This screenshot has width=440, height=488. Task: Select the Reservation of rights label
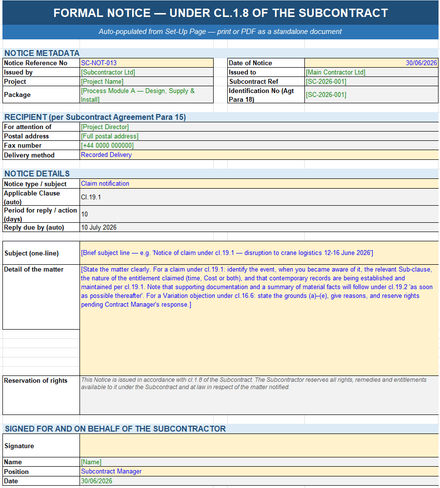(x=41, y=395)
